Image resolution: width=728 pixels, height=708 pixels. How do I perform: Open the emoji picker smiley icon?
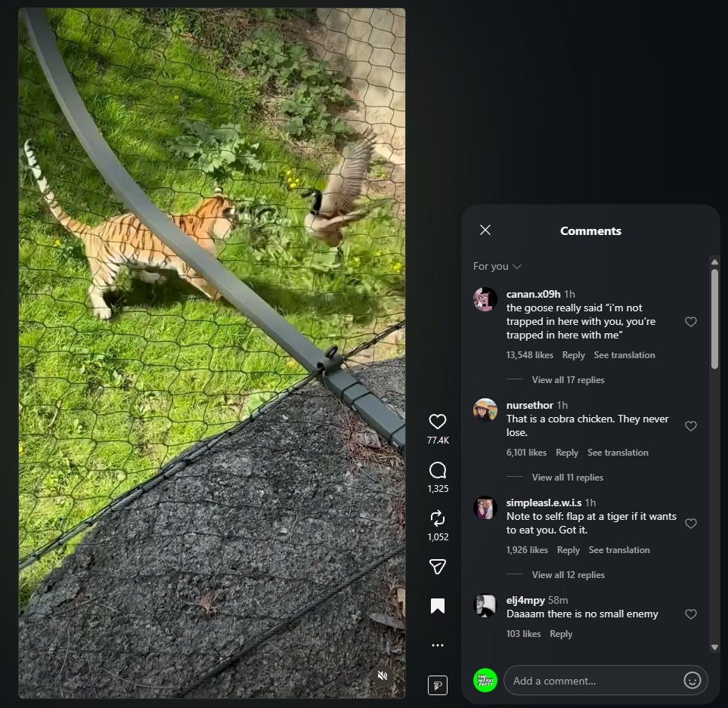692,681
